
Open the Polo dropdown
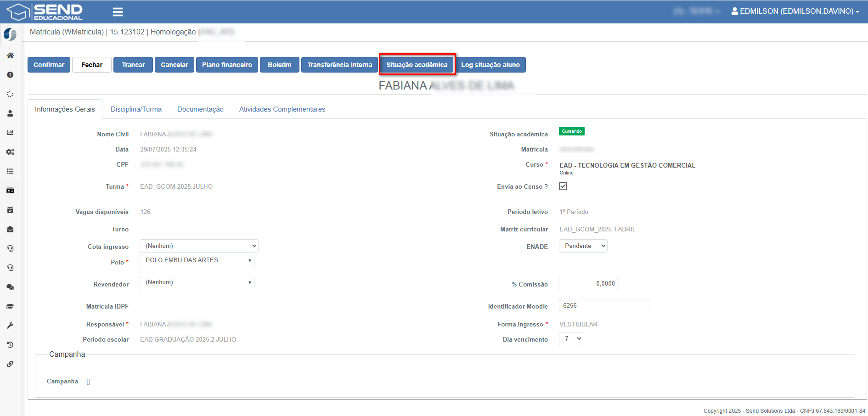coord(197,261)
